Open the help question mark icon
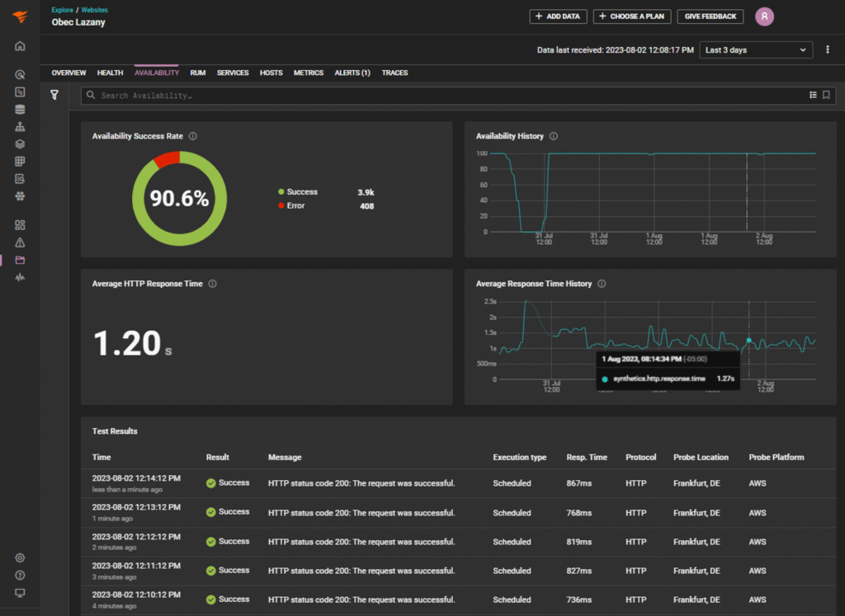This screenshot has width=845, height=616. (20, 575)
